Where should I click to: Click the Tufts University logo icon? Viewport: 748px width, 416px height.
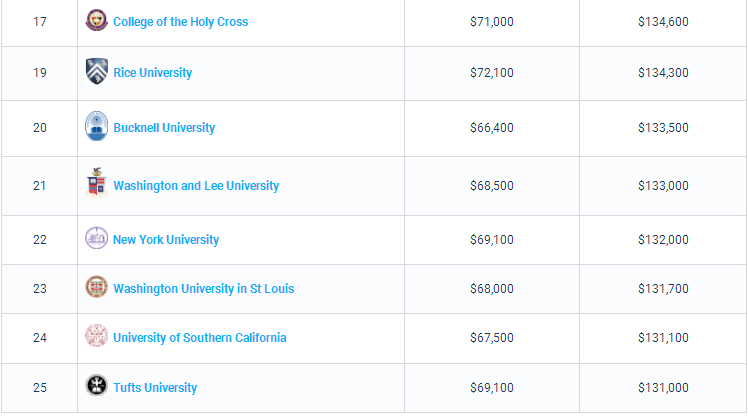coord(96,387)
